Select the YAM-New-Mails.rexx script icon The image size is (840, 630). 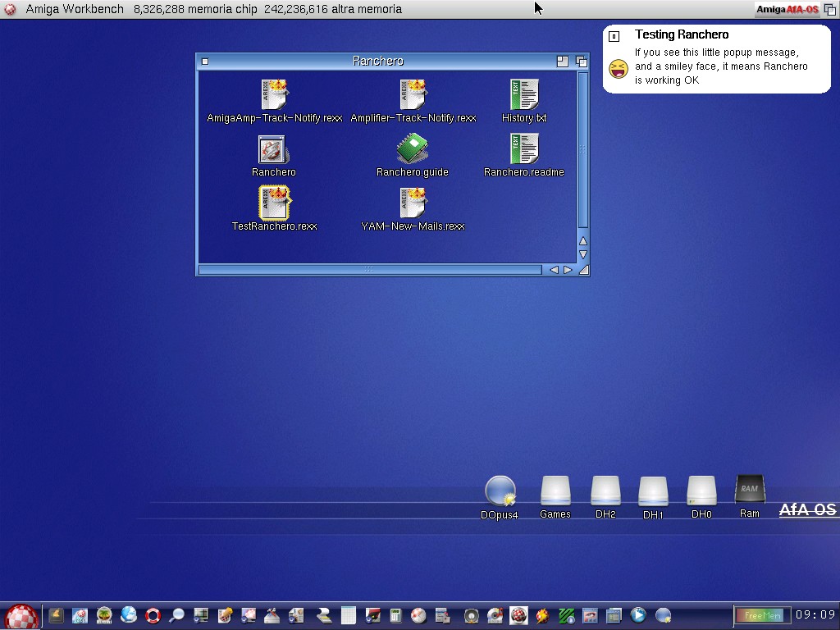coord(413,203)
